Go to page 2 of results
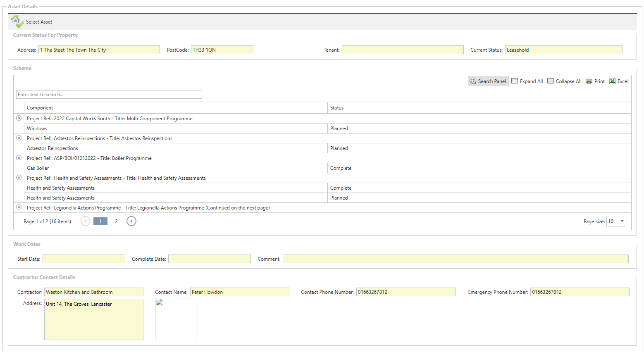 116,221
